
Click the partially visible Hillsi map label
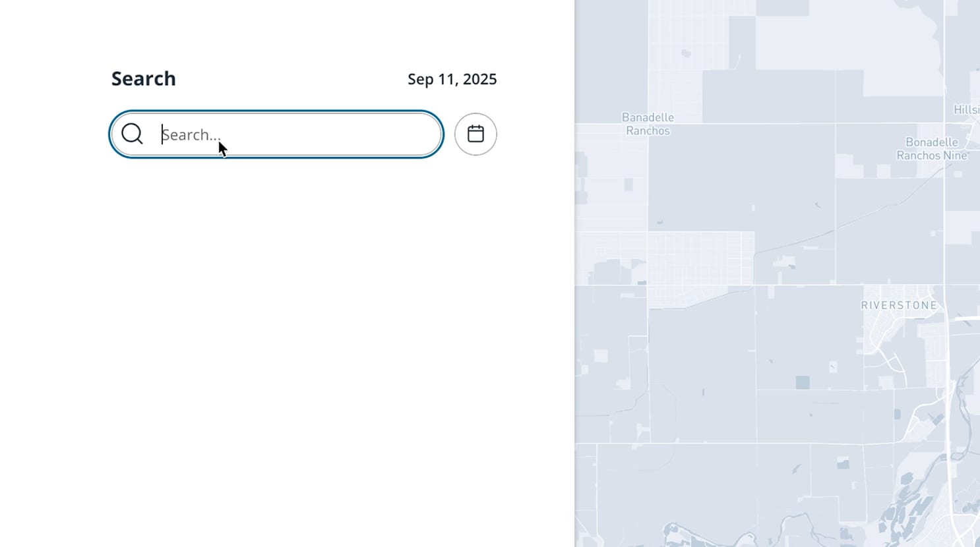tap(966, 109)
